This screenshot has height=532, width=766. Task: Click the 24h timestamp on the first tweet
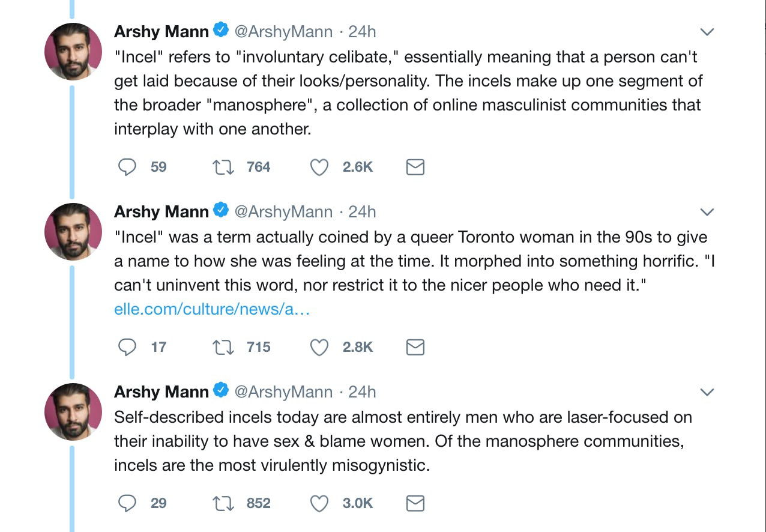click(x=362, y=31)
